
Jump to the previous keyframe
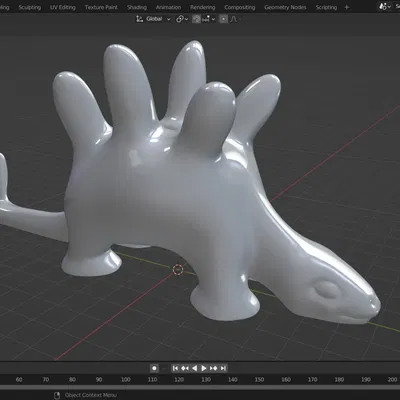185,368
